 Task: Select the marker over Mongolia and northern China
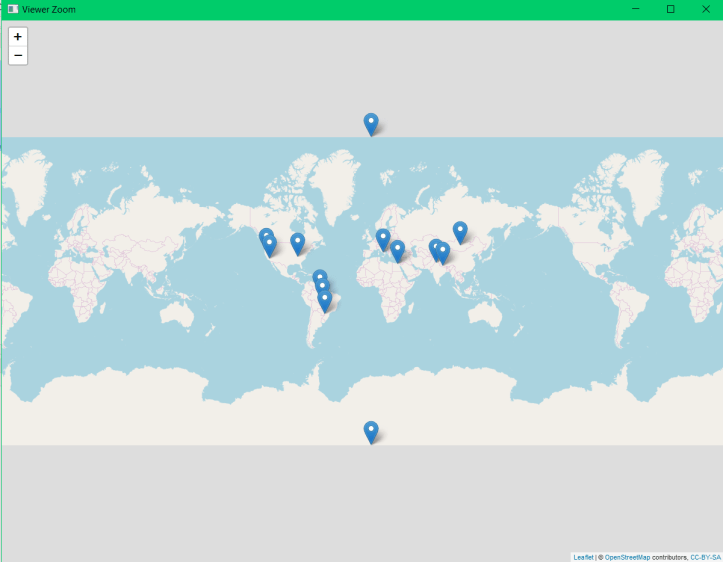click(460, 231)
